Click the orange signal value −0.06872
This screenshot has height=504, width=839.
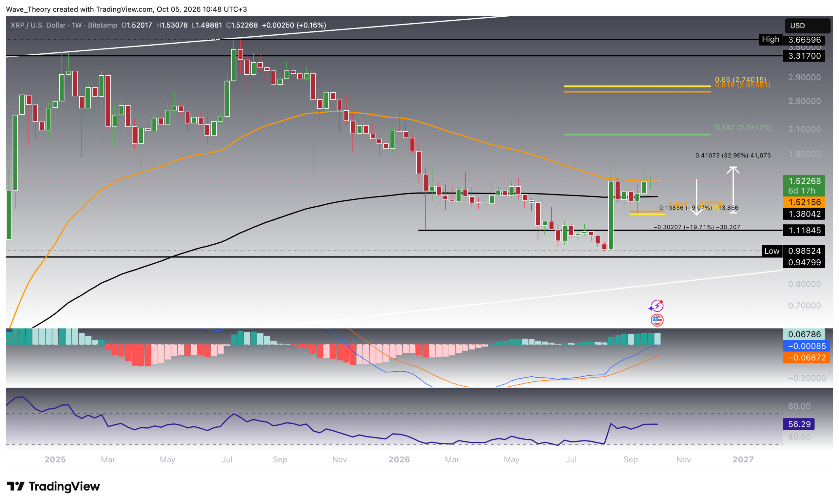(x=806, y=357)
